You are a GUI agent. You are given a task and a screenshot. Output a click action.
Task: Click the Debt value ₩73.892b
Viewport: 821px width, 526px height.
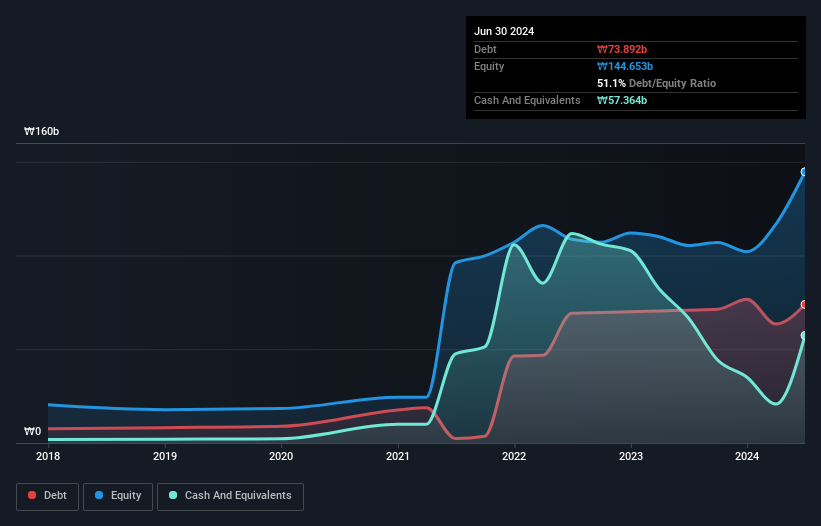[622, 49]
